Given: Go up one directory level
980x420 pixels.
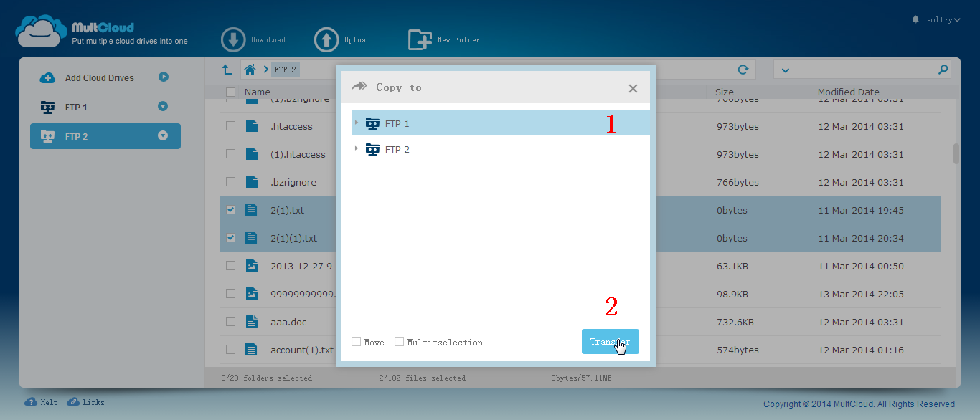Looking at the screenshot, I should (227, 70).
